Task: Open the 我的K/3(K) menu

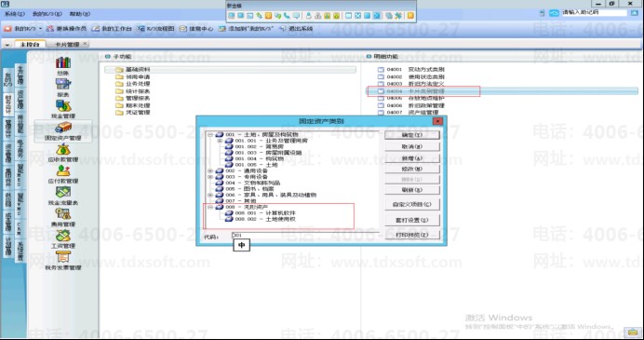Action: point(47,14)
